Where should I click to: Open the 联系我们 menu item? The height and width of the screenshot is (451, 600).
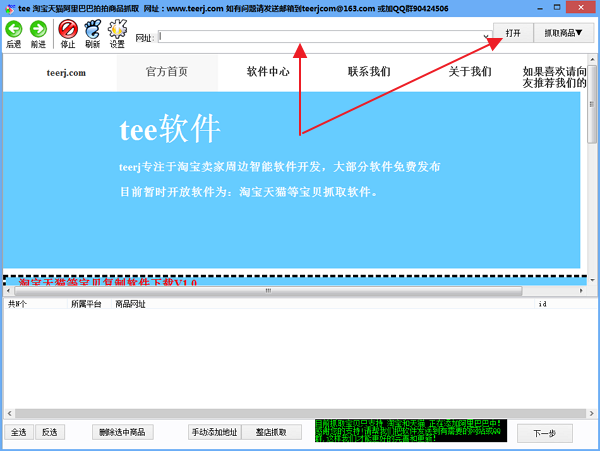(369, 72)
